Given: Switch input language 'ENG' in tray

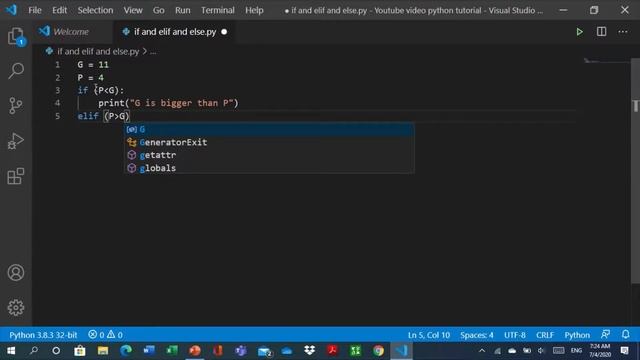Looking at the screenshot, I should point(576,351).
